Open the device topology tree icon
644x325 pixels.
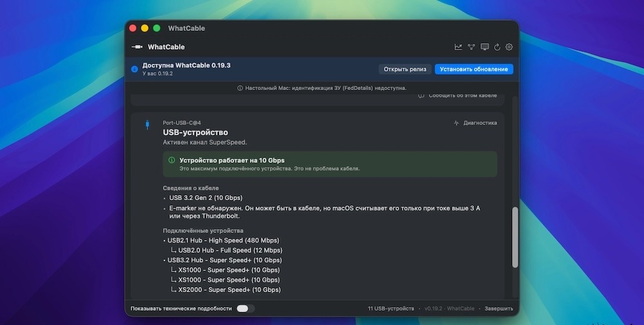471,47
